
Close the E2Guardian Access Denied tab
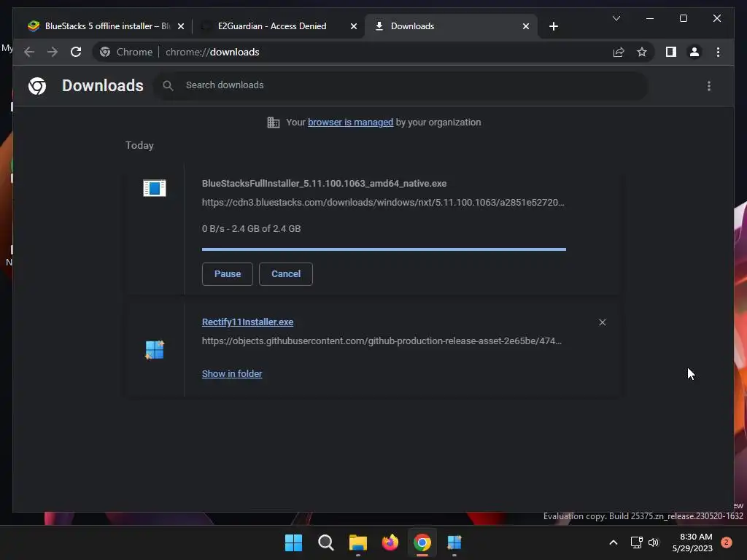coord(354,26)
